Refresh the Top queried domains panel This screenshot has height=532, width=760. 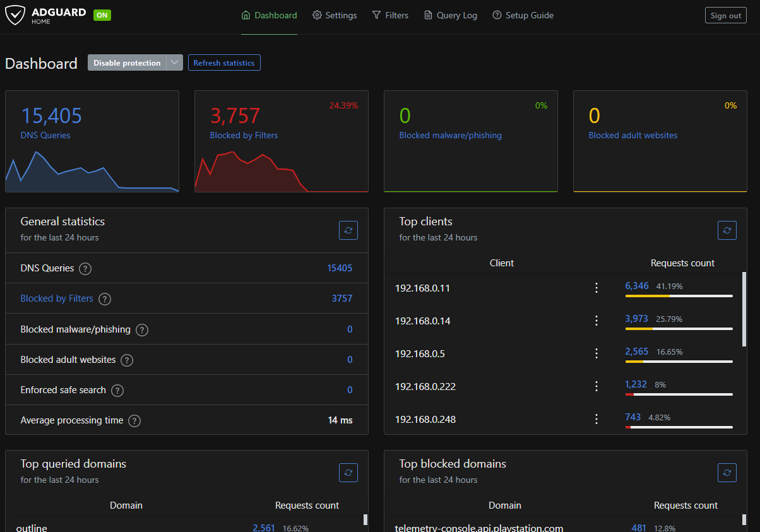pyautogui.click(x=348, y=473)
